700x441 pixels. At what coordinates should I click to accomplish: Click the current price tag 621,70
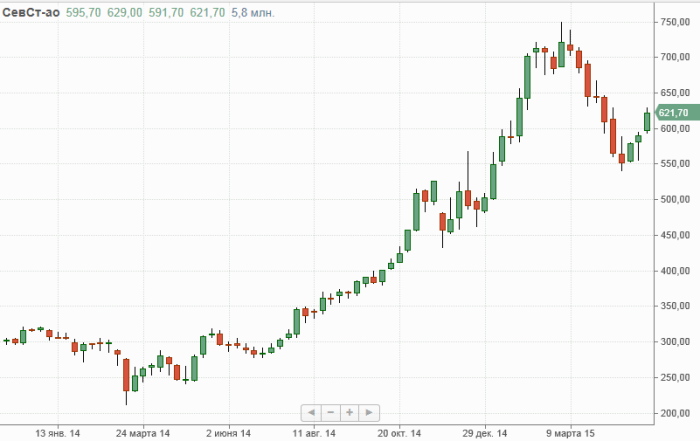pyautogui.click(x=678, y=113)
